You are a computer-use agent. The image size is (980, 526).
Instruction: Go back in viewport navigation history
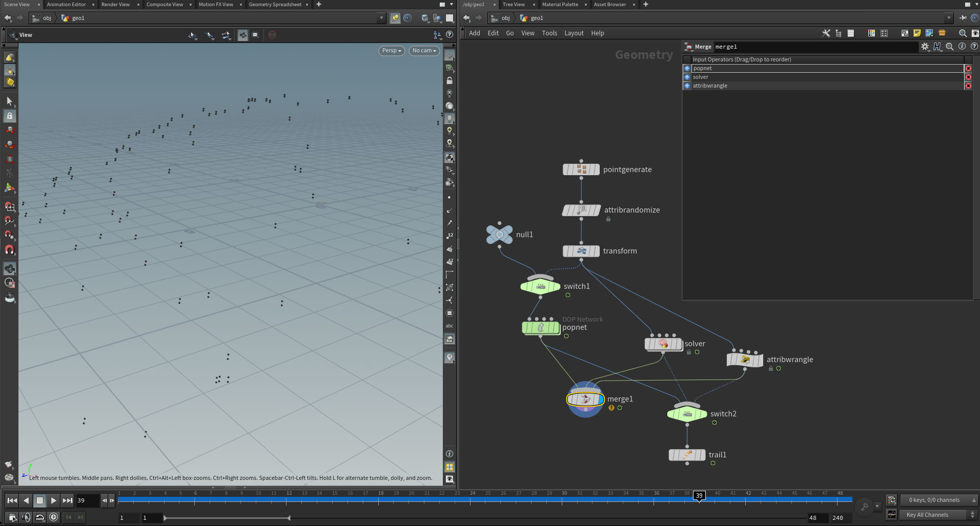point(8,18)
